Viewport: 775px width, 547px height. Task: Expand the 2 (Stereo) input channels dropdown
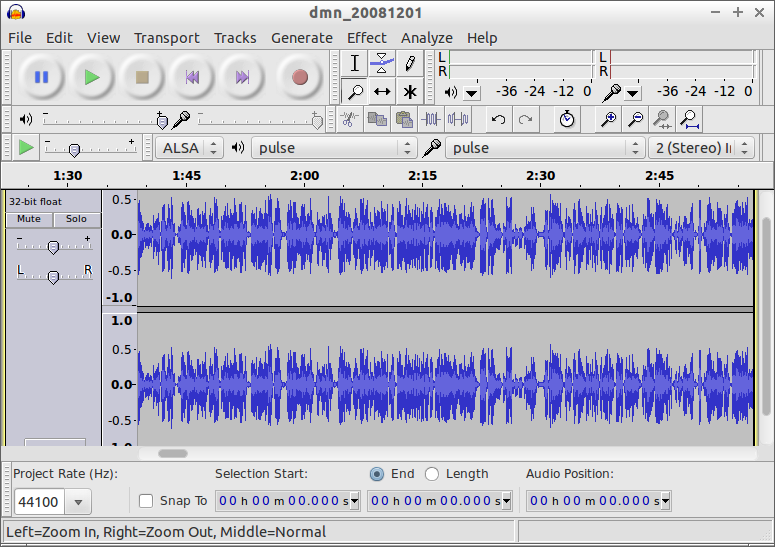click(x=702, y=148)
